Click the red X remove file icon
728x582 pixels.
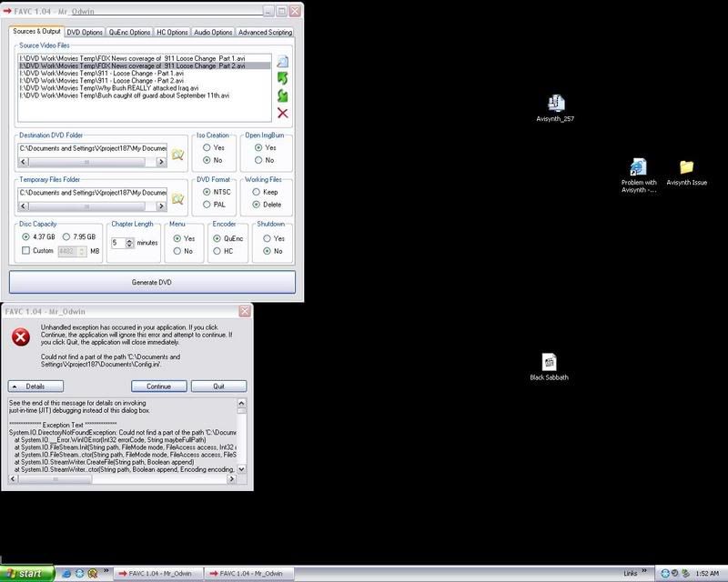(283, 113)
